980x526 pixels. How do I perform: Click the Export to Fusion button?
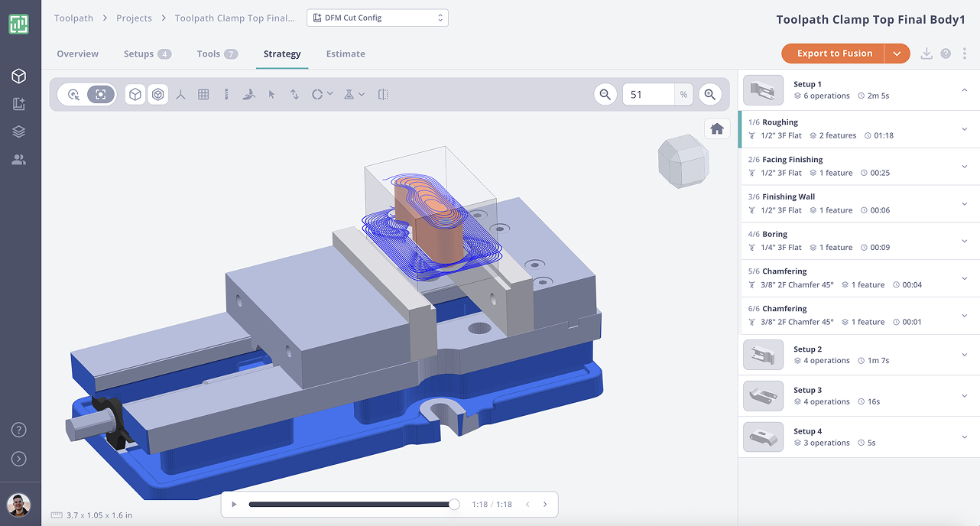(x=833, y=54)
